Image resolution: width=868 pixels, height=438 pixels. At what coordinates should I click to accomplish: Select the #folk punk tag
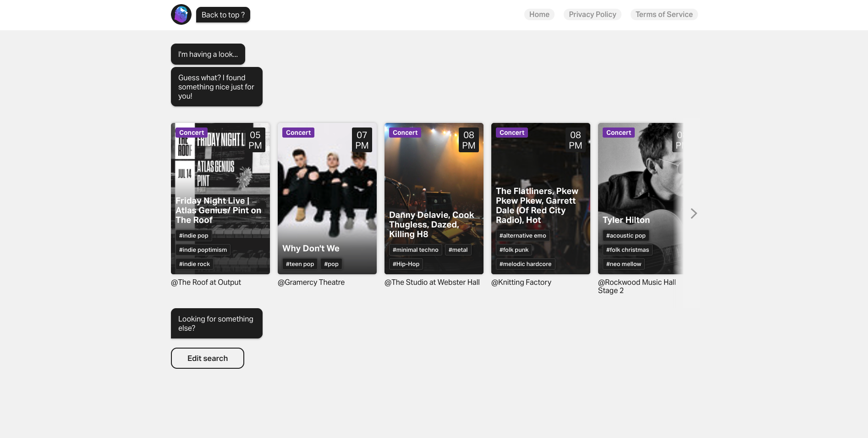514,250
